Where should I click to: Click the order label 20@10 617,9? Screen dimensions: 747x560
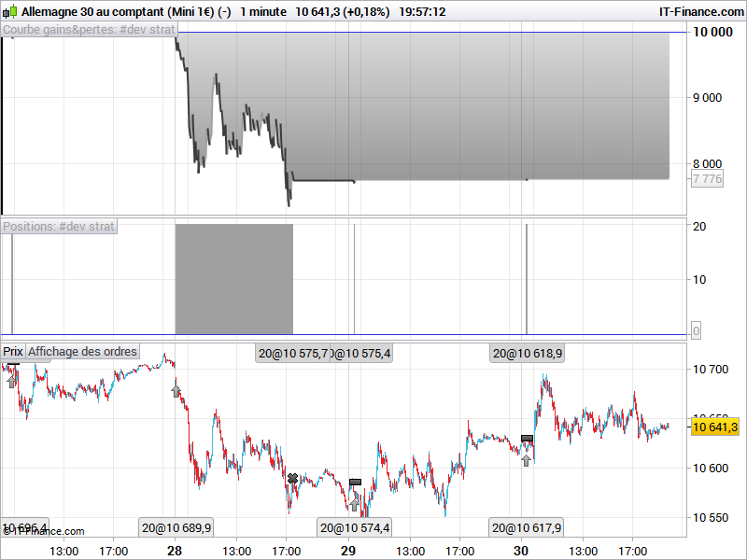click(x=526, y=527)
